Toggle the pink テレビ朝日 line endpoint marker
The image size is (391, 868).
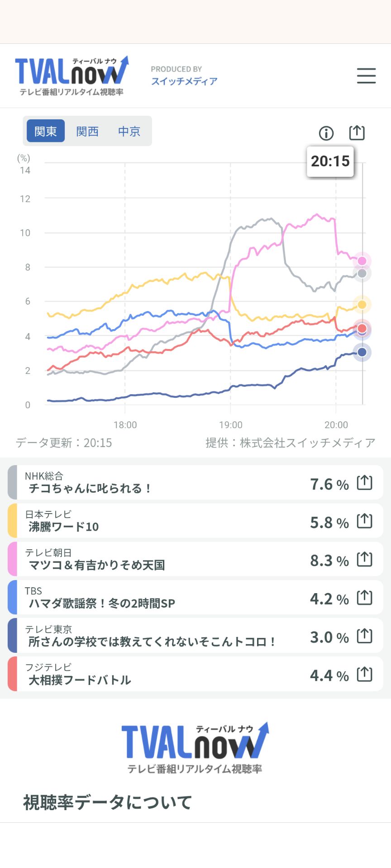coord(361,260)
